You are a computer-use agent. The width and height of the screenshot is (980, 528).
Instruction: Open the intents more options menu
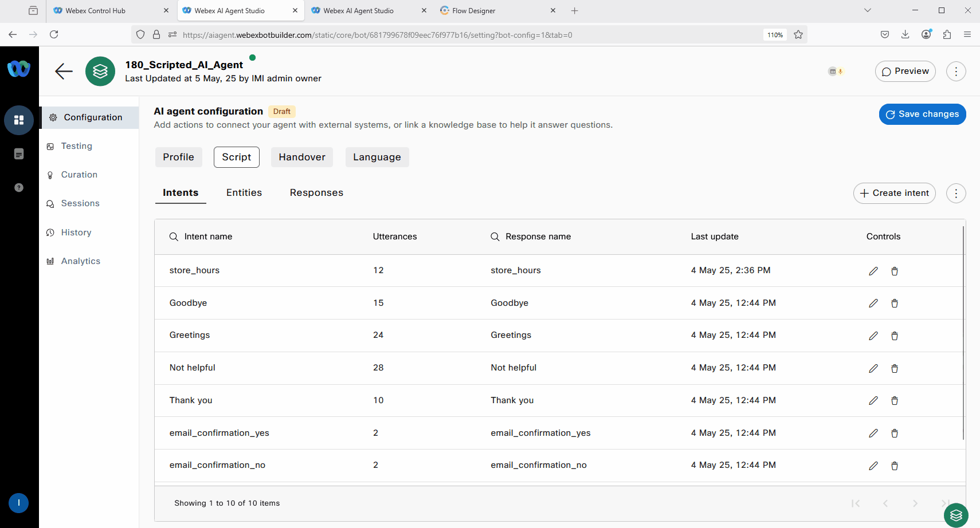(955, 194)
